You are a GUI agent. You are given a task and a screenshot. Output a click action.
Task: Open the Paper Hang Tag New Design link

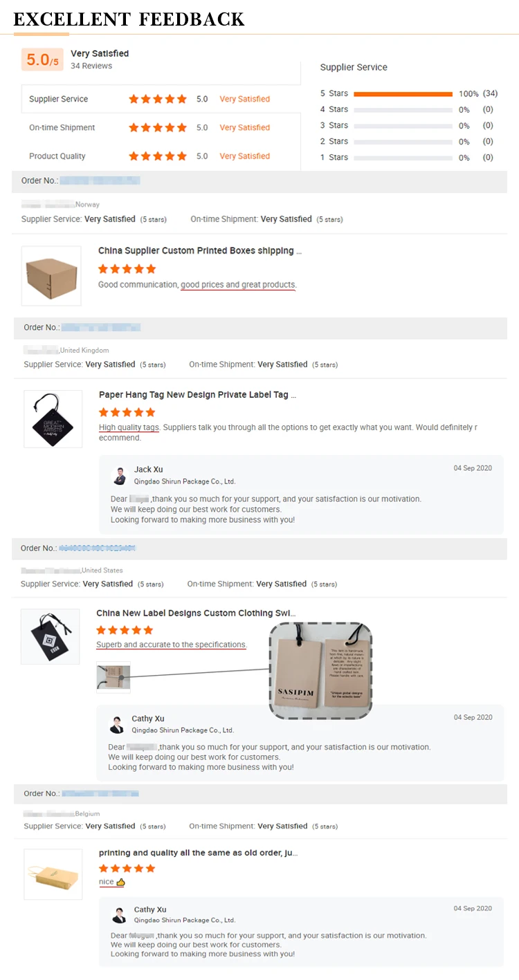[197, 395]
